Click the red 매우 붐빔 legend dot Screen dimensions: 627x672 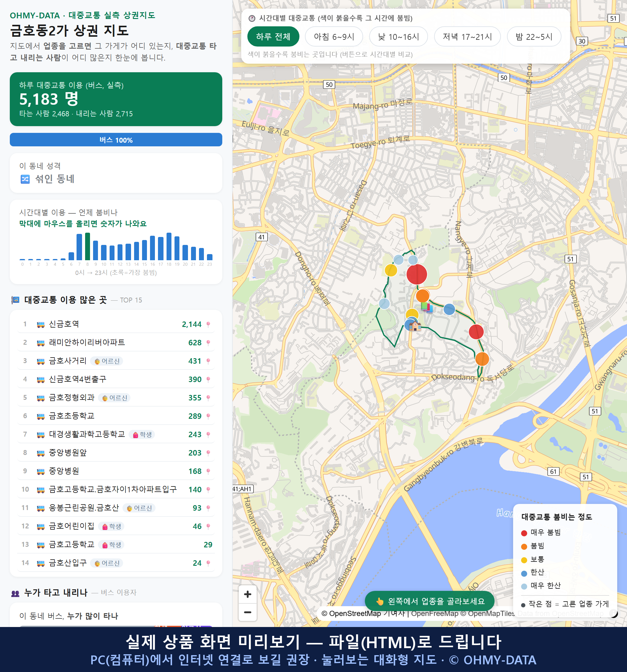(x=524, y=533)
